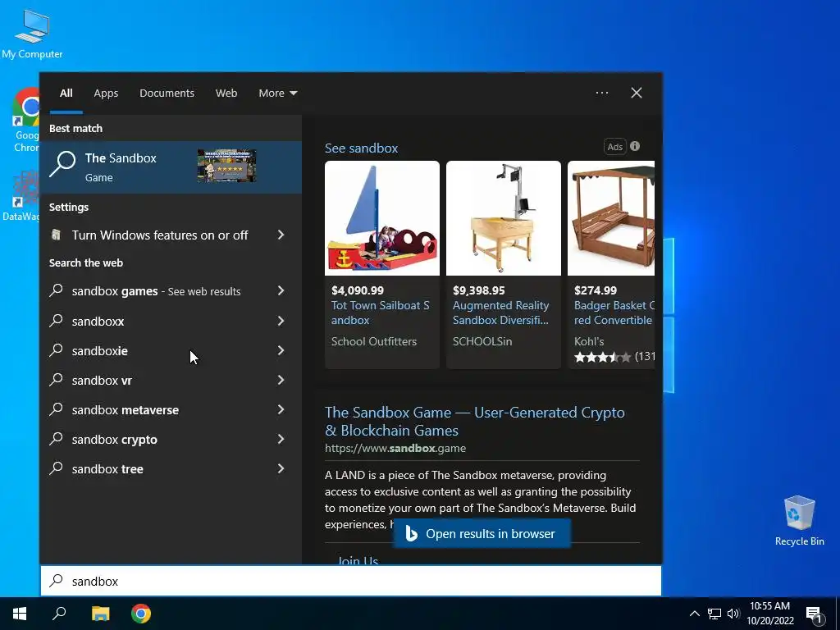
Task: Click Open results in browser button
Action: point(482,533)
